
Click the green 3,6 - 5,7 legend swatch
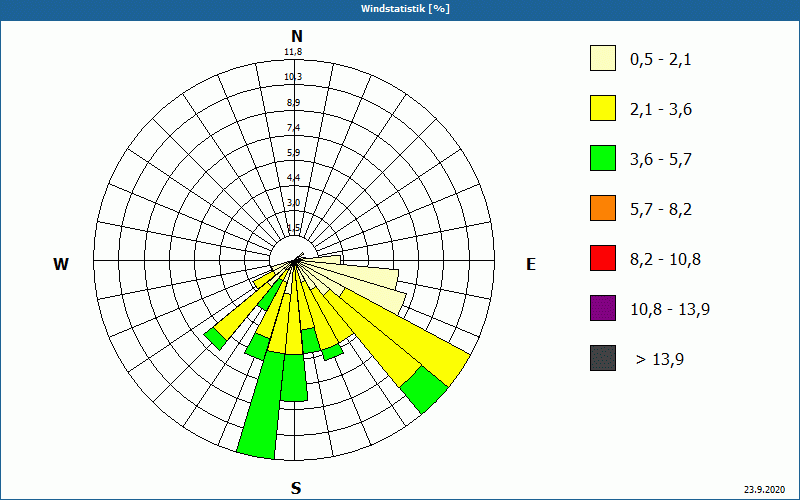pyautogui.click(x=603, y=158)
